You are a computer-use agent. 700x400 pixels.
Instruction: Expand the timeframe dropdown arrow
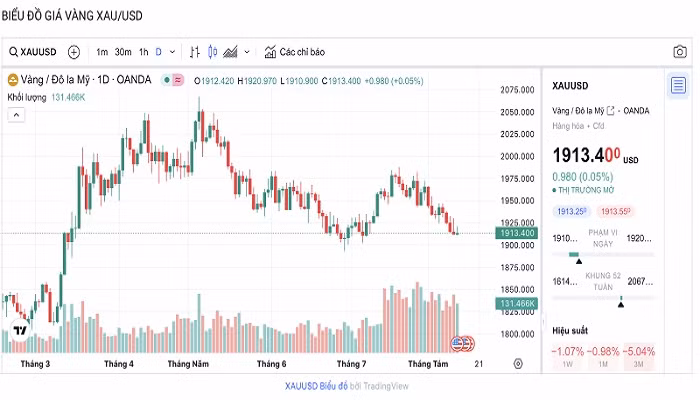point(172,52)
